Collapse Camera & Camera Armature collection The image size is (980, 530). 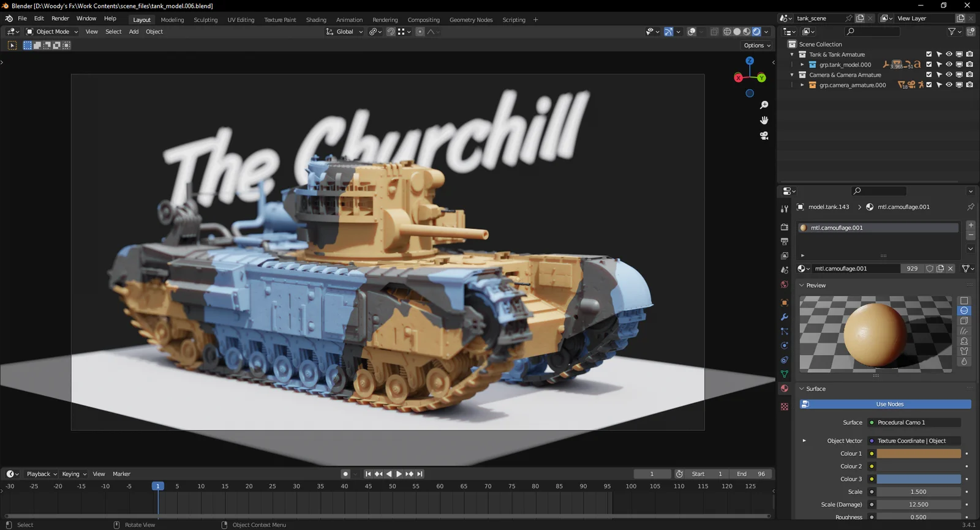792,75
